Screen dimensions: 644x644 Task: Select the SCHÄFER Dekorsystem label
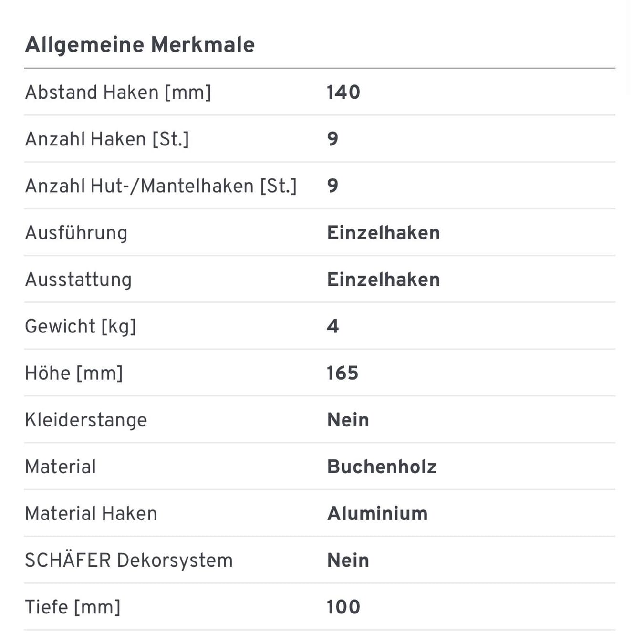[129, 560]
